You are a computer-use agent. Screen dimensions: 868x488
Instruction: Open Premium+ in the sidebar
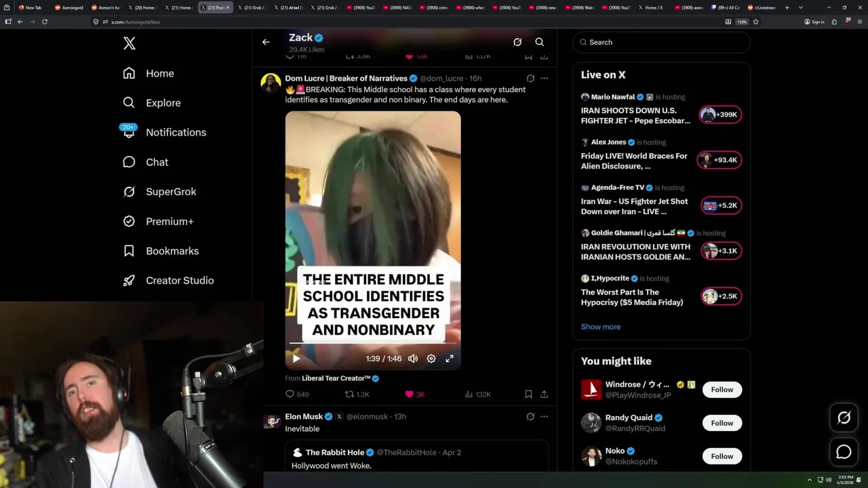pos(158,221)
